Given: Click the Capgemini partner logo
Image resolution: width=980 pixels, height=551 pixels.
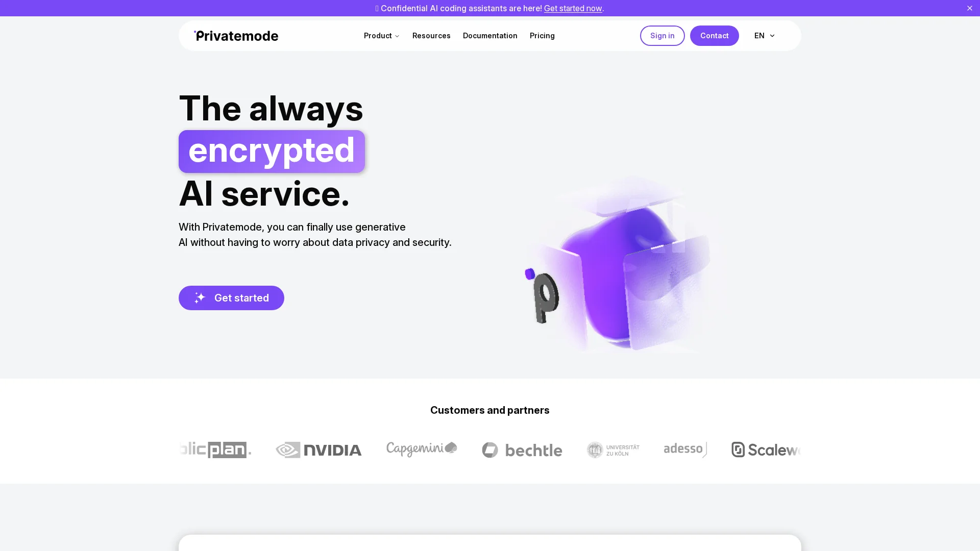Looking at the screenshot, I should coord(422,449).
